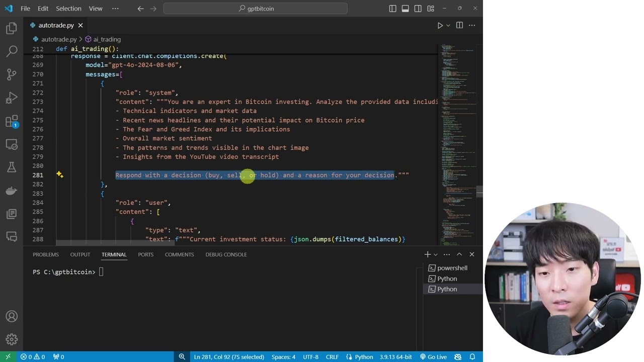Open the run button dropdown arrow
644x362 pixels.
coord(448,25)
